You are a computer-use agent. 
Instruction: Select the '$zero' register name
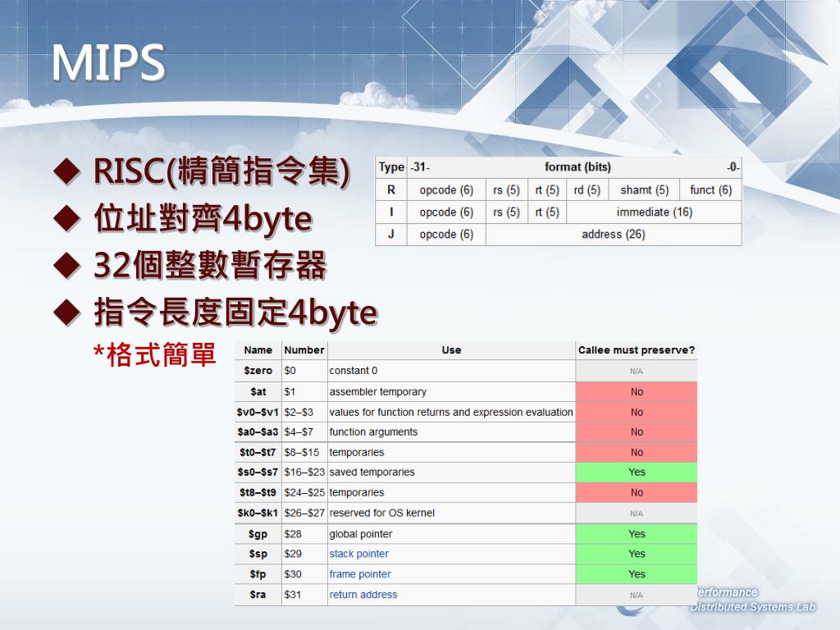[258, 371]
